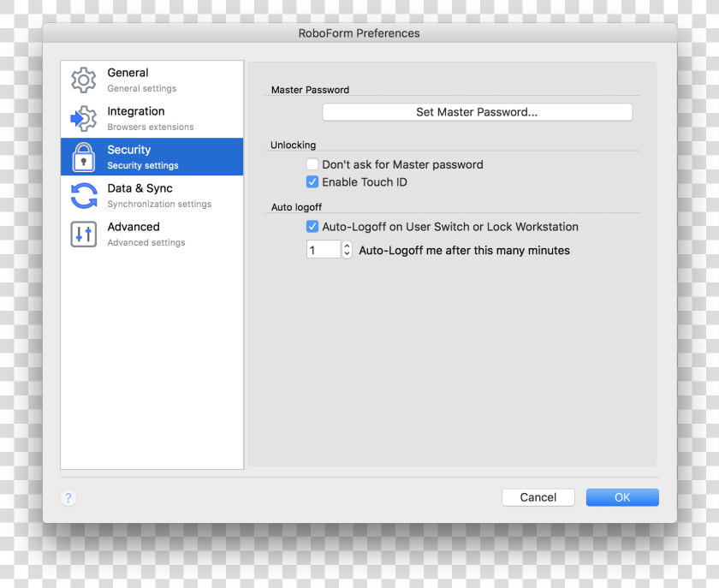Click the Unlocking section heading
The image size is (719, 588).
click(293, 145)
